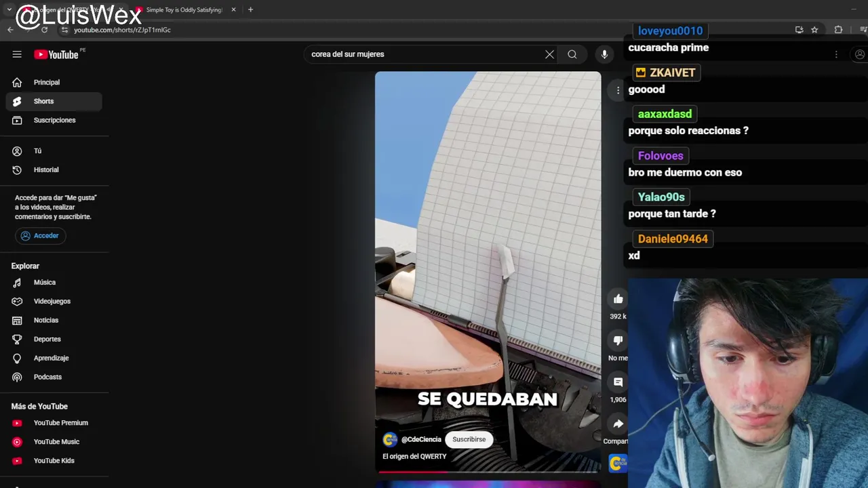
Task: Open Principal home in the sidebar
Action: point(54,82)
